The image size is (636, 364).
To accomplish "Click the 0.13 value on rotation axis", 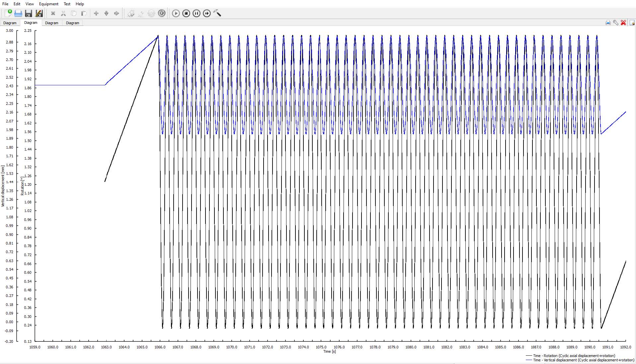I will 28,341.
